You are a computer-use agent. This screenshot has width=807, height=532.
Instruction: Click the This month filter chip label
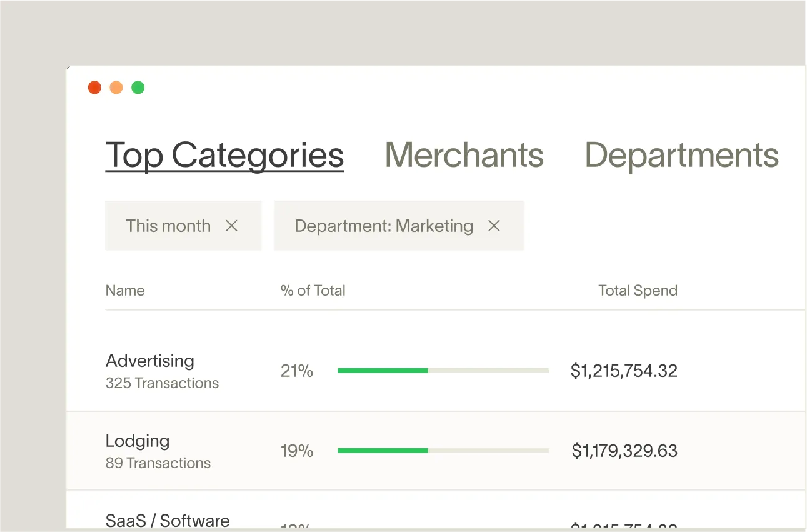click(168, 226)
